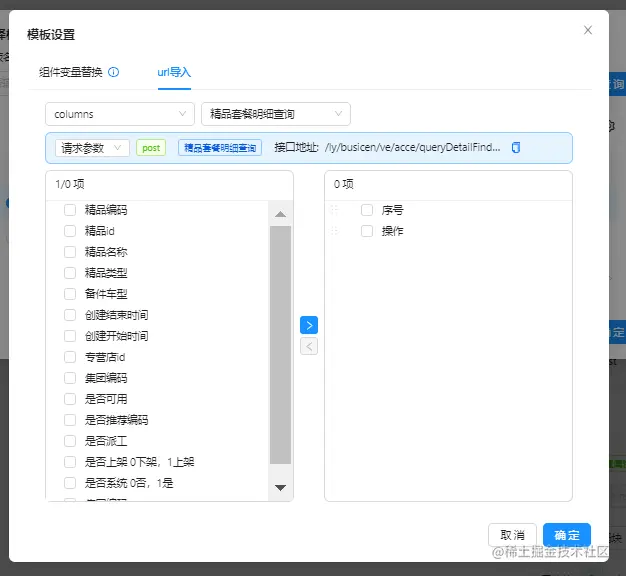Viewport: 626px width, 576px height.
Task: Check the 精品编码 checkbox
Action: click(x=70, y=210)
